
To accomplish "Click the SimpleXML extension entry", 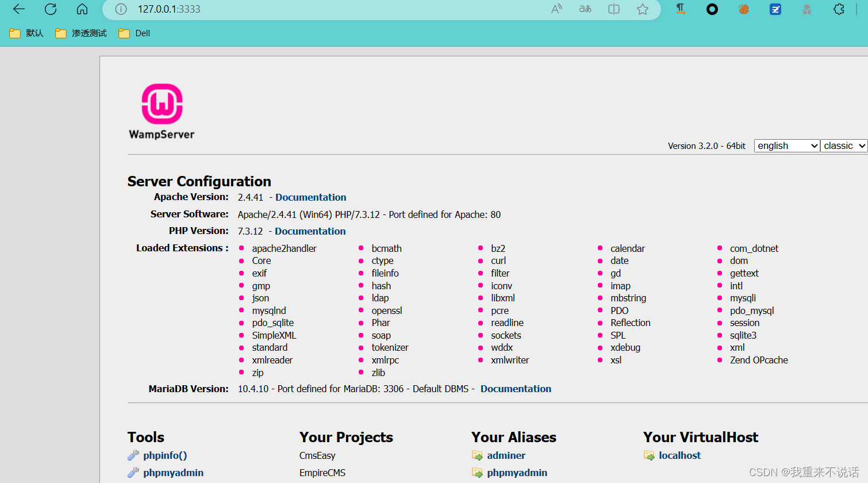I will click(274, 335).
